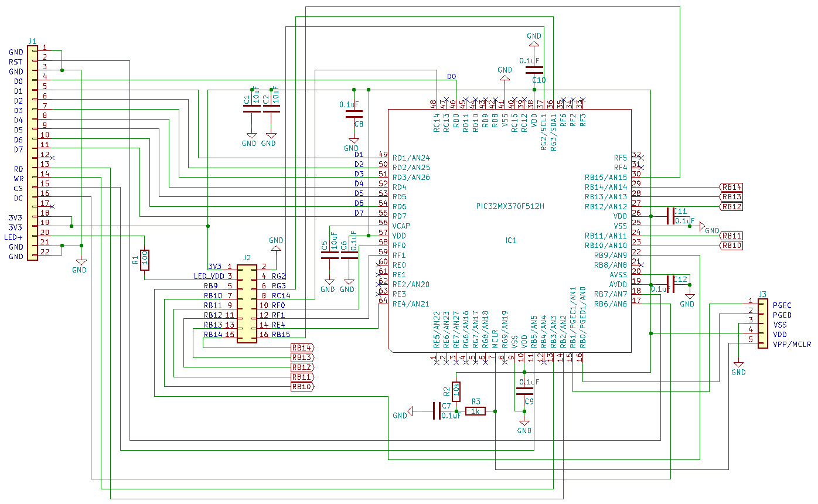Select the J1 22-pin connector body
Image resolution: width=818 pixels, height=504 pixels.
pyautogui.click(x=32, y=154)
